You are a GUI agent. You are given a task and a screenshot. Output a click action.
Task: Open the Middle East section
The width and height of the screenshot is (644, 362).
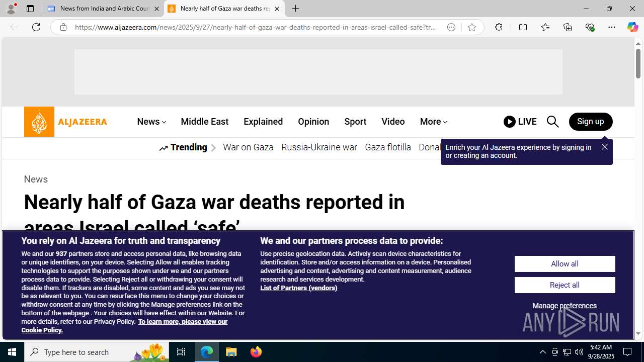[204, 122]
